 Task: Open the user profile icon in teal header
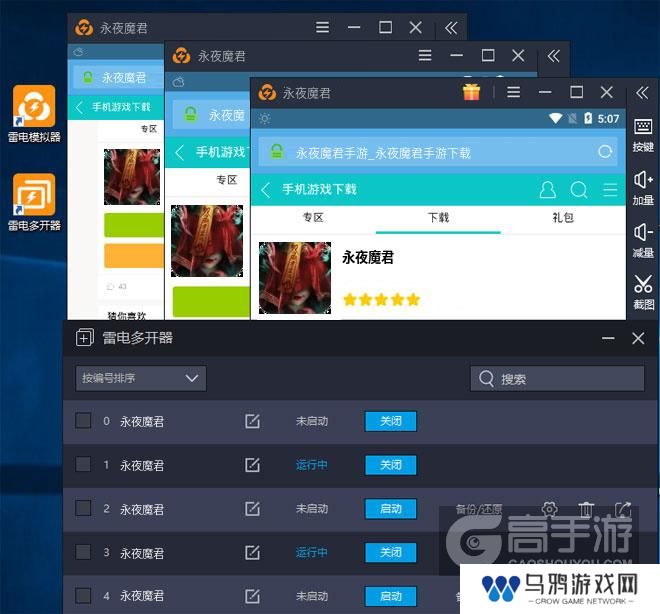click(547, 190)
